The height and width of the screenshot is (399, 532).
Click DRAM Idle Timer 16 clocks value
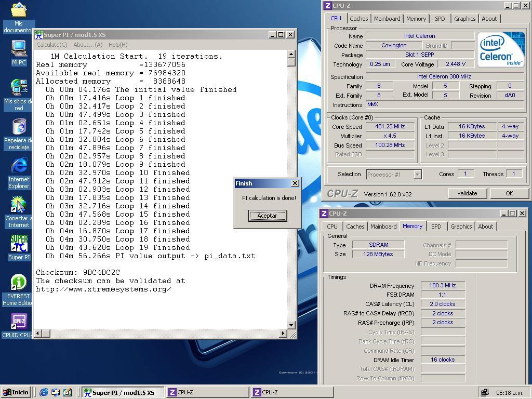coord(443,360)
